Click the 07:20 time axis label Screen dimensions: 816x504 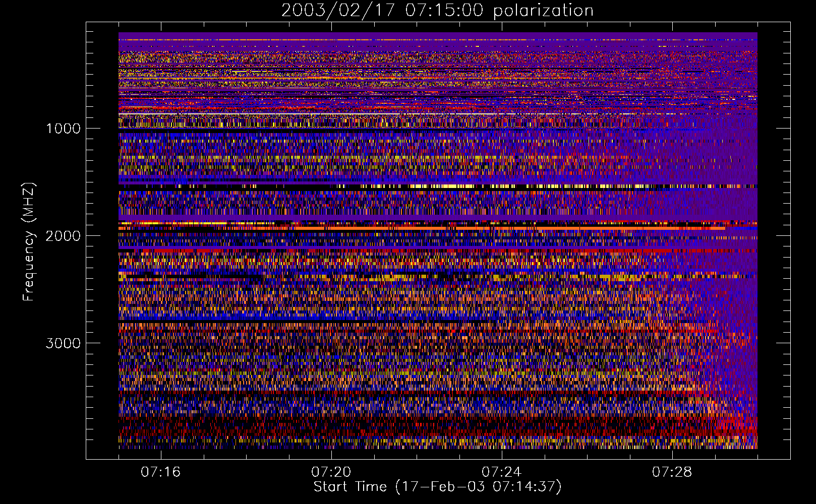tap(331, 472)
